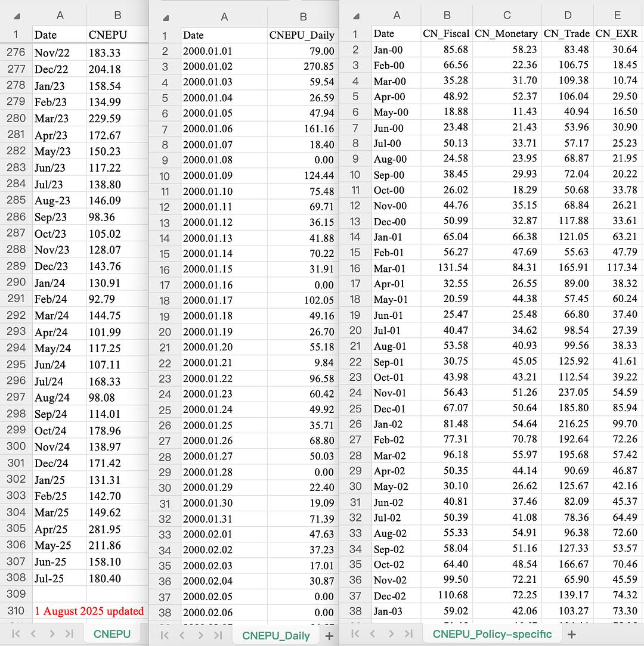
Task: Go to next sheet in CNEPU panel
Action: (51, 633)
